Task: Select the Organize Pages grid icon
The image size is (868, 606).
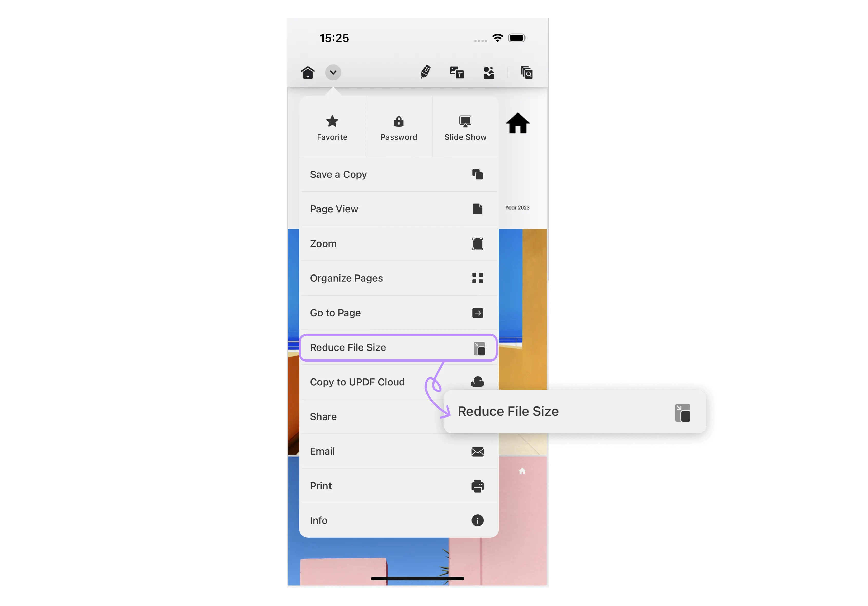Action: [478, 277]
